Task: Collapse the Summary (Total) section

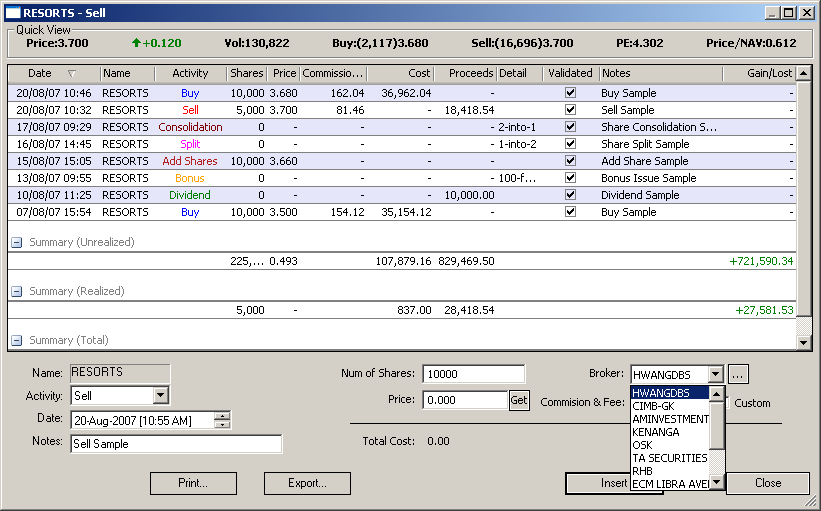Action: (17, 340)
